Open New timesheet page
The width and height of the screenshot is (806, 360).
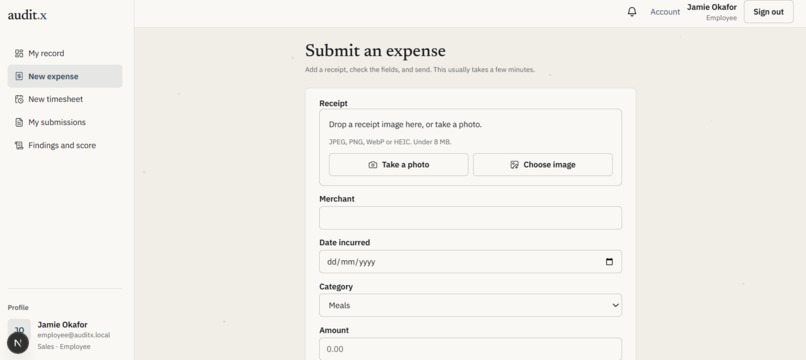click(65, 99)
